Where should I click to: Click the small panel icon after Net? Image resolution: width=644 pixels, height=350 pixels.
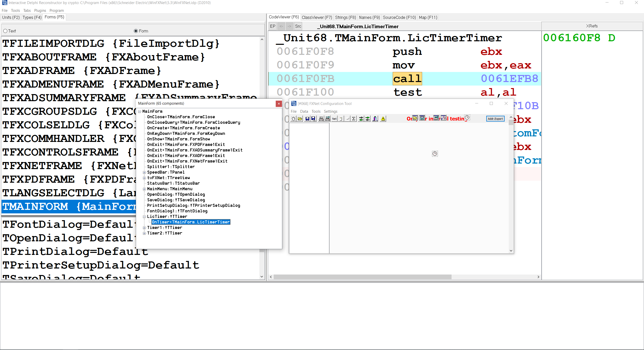tap(341, 119)
